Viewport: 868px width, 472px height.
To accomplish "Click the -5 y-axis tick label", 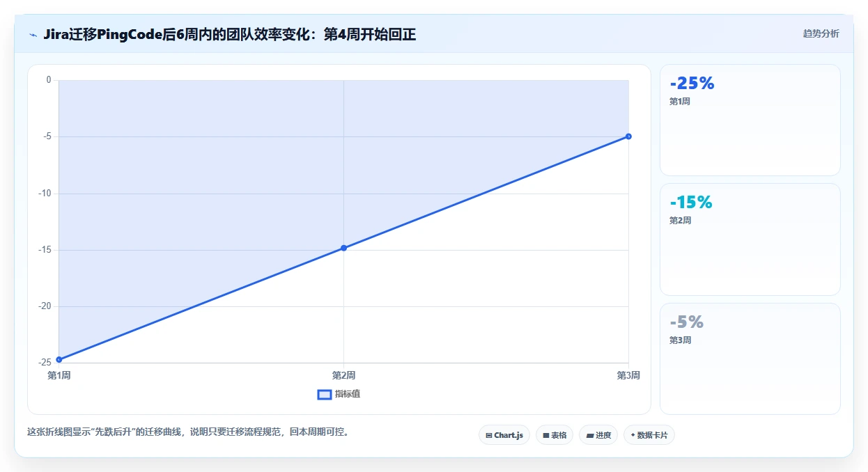I will coord(47,136).
